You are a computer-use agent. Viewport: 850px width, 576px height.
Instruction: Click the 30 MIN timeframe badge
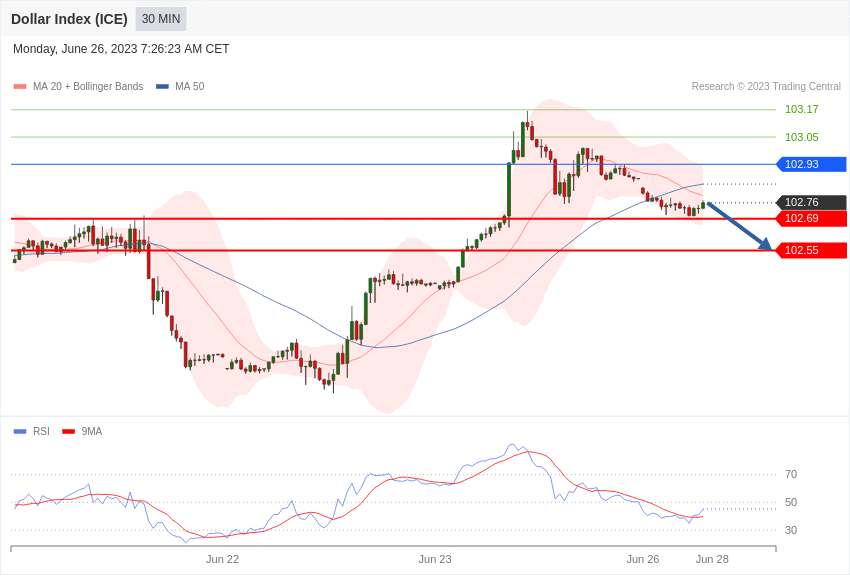coord(160,19)
